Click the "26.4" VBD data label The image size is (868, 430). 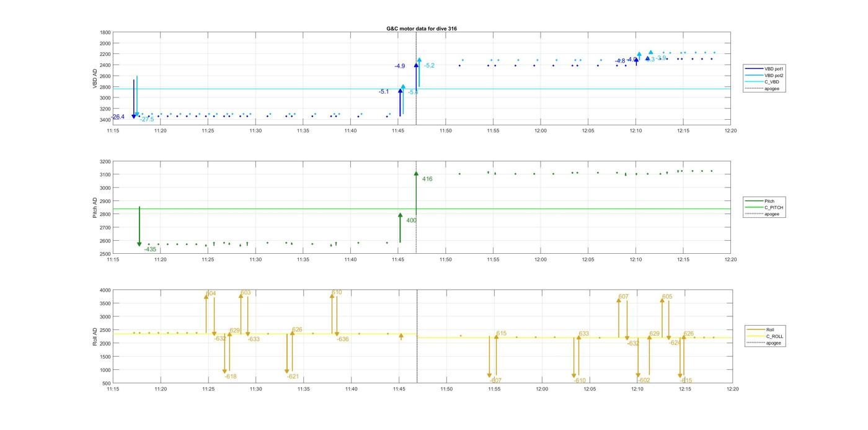pyautogui.click(x=118, y=117)
